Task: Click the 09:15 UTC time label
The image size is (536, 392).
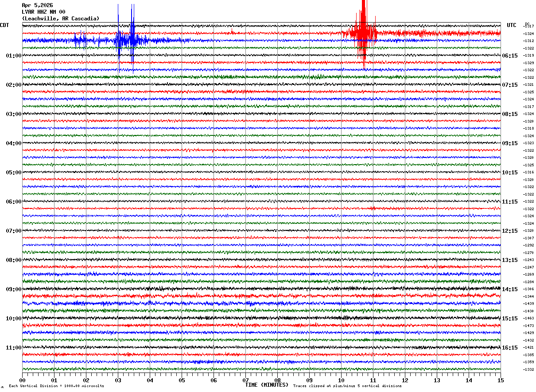Action: click(x=509, y=143)
